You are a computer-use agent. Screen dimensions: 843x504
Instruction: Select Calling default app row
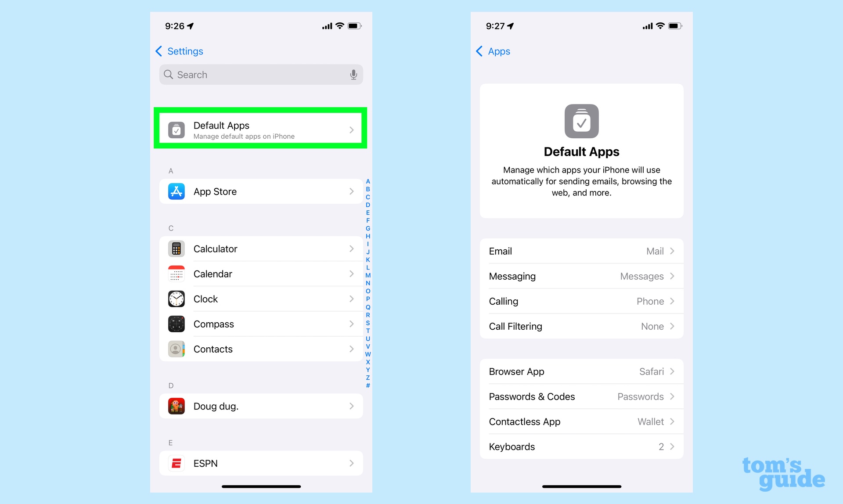(x=581, y=301)
